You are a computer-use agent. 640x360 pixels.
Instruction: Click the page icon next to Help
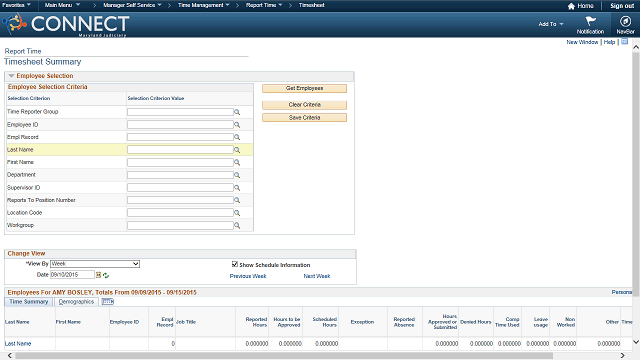tap(624, 42)
